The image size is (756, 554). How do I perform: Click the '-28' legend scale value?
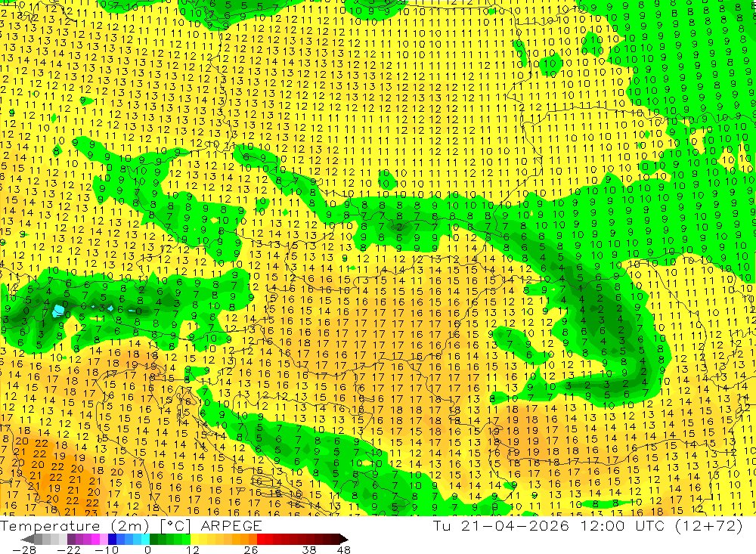point(23,549)
